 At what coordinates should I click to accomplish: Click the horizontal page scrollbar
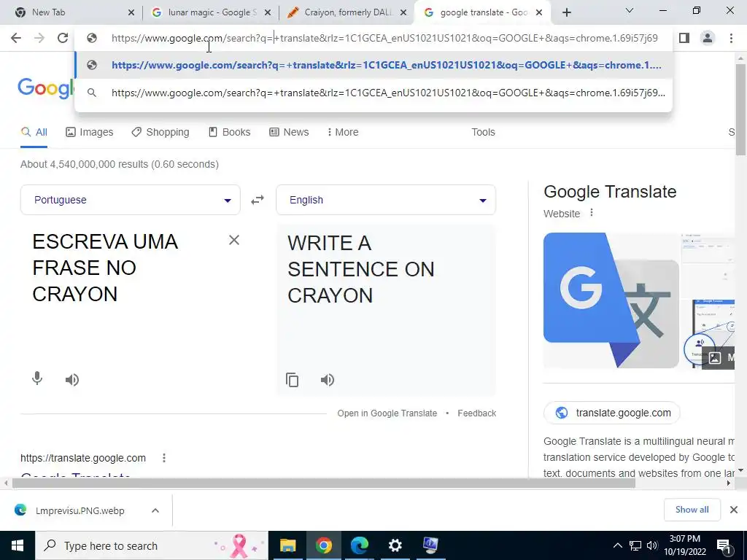(x=324, y=483)
